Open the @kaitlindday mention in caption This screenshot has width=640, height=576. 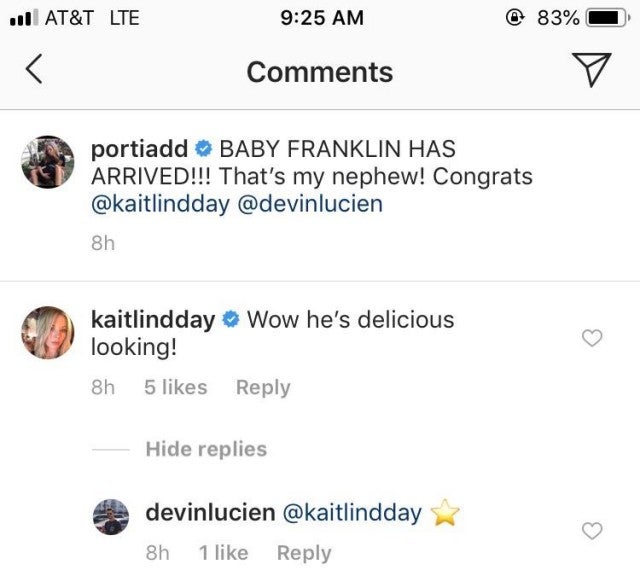click(x=160, y=205)
